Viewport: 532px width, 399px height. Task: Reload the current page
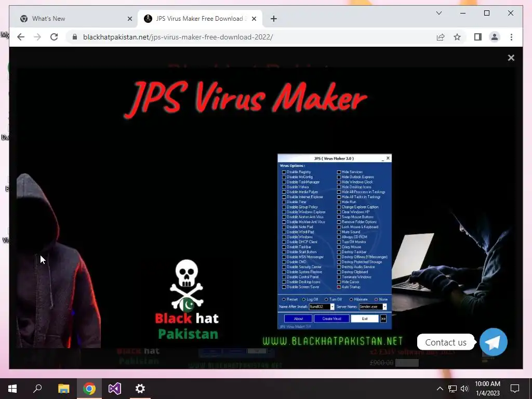pyautogui.click(x=54, y=37)
